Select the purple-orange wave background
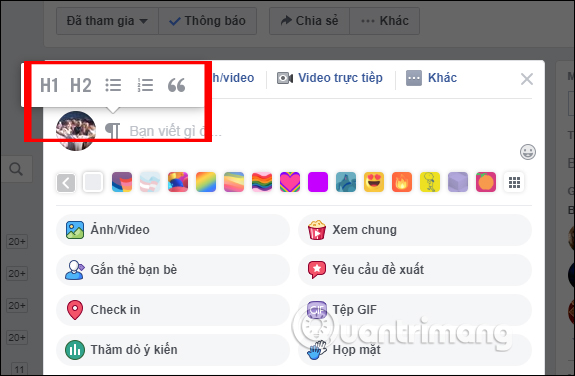The height and width of the screenshot is (376, 575). tap(122, 182)
